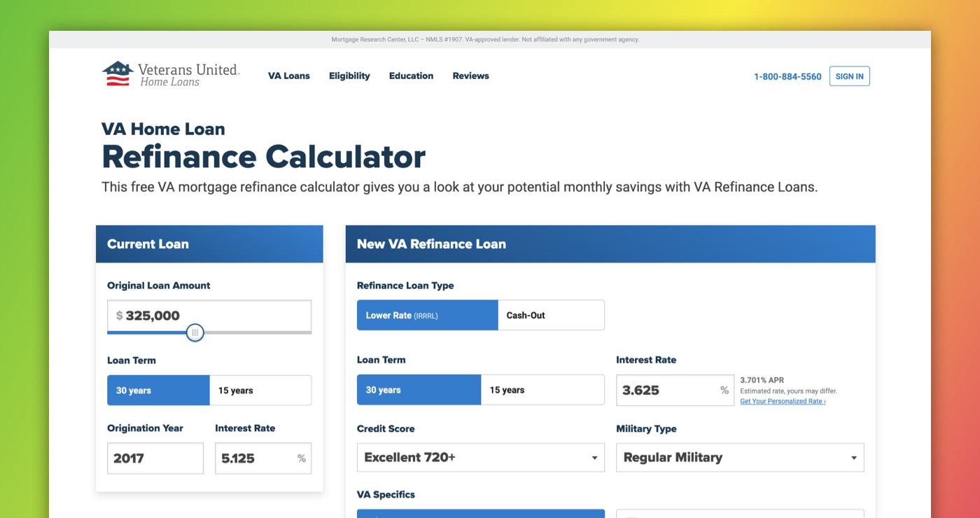Screen dimensions: 980x518
Task: Open the Eligibility menu item
Action: 349,76
